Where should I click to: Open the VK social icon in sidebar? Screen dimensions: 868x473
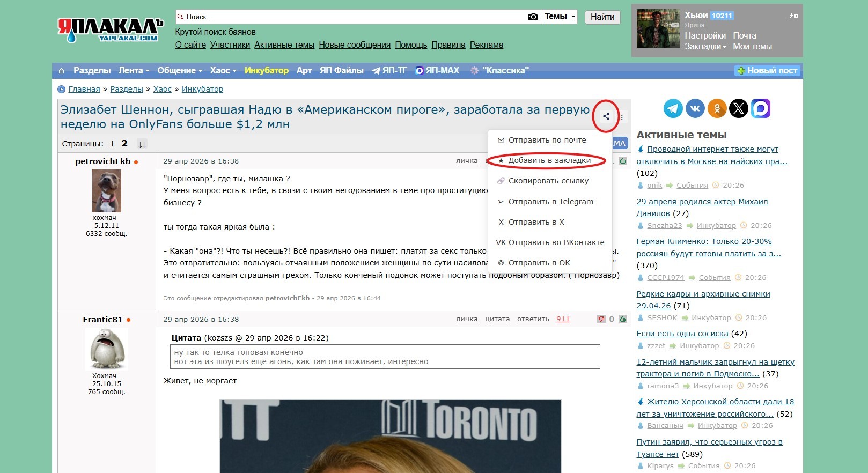[695, 108]
